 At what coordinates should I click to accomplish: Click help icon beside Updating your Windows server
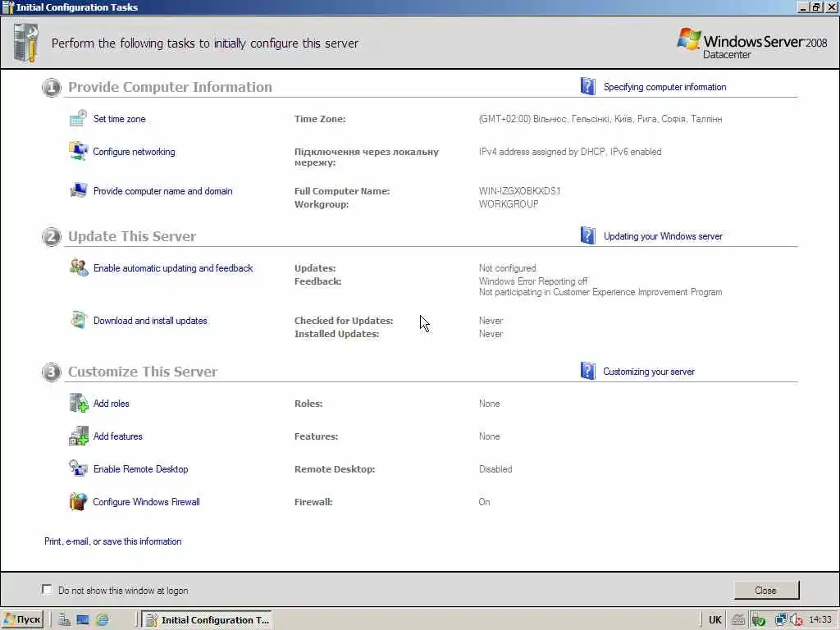[x=587, y=235]
